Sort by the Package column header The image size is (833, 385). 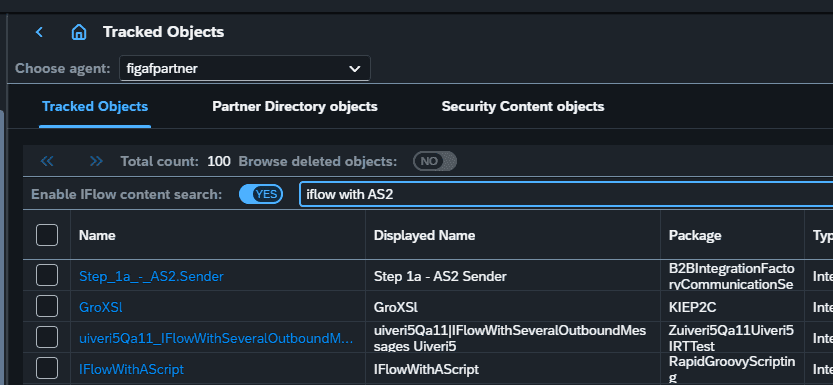[x=695, y=235]
